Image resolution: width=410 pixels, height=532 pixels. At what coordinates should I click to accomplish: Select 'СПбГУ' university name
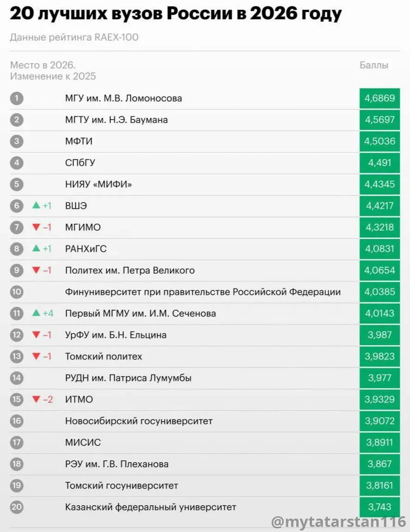80,163
